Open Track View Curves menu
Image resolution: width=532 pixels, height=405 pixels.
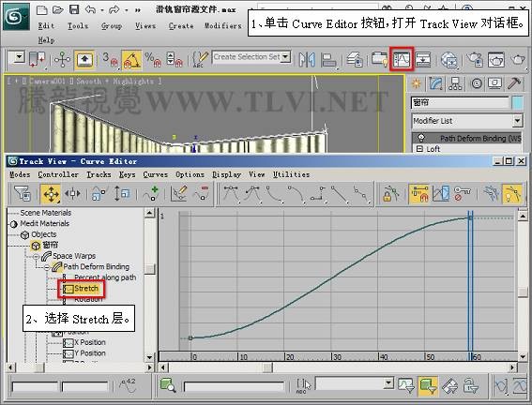coord(156,174)
